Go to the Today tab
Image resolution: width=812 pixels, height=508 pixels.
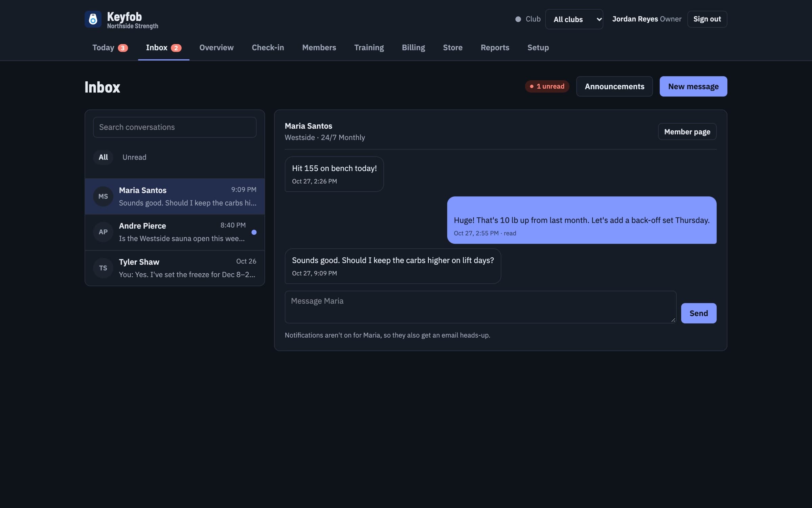(x=110, y=48)
